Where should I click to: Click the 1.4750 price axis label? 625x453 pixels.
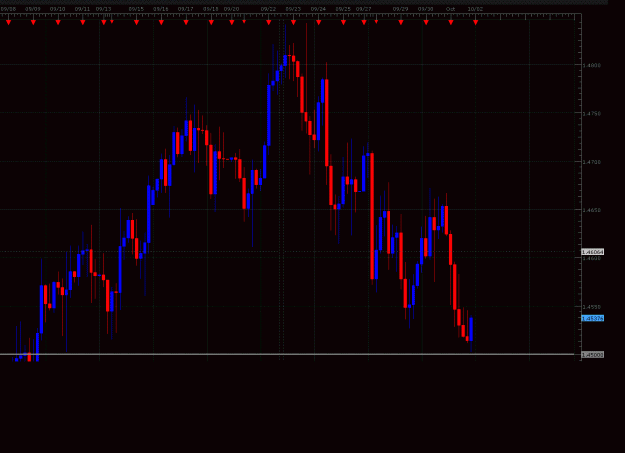pos(592,114)
